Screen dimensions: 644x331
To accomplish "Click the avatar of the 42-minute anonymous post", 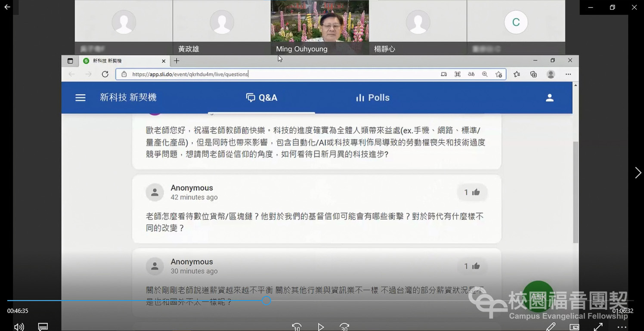I will pos(155,192).
